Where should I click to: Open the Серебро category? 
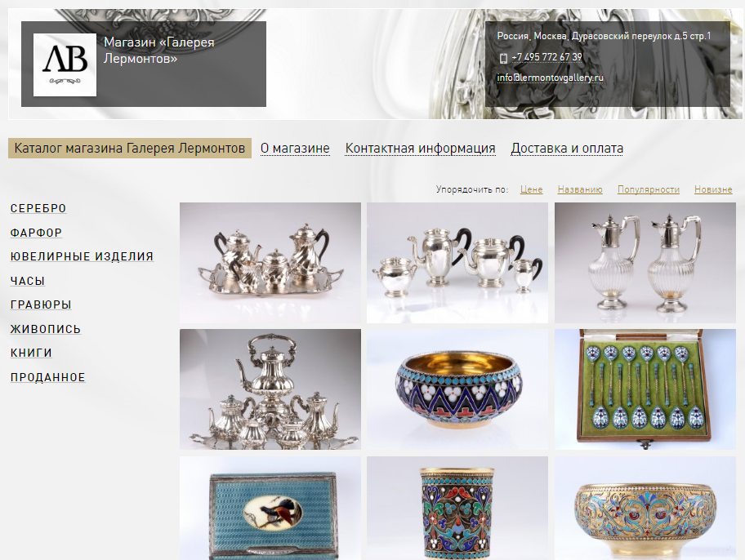[38, 208]
